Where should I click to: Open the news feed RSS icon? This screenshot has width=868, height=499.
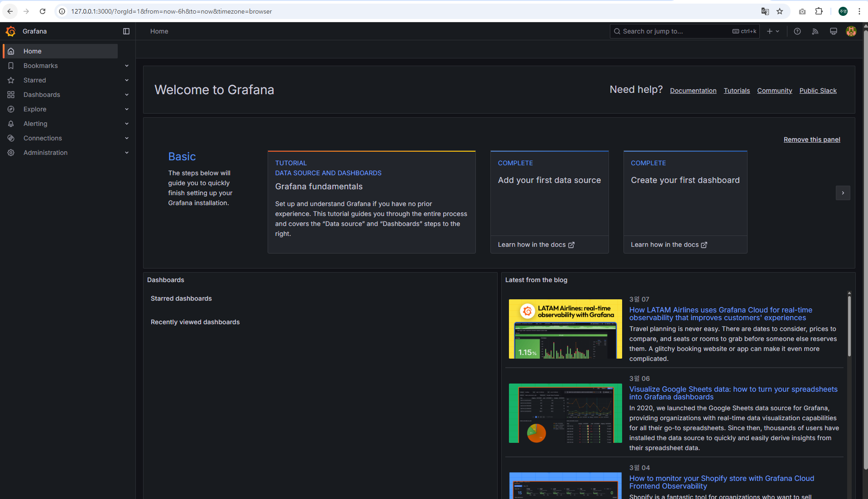815,31
